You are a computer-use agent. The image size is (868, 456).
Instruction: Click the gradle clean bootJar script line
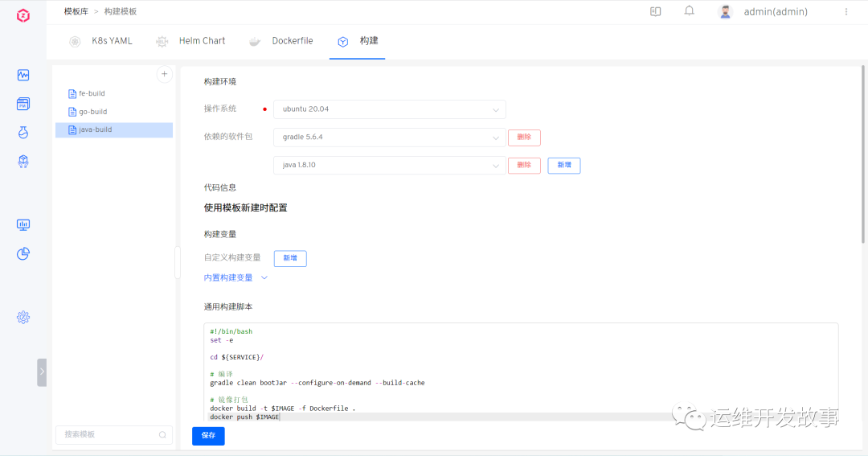317,383
